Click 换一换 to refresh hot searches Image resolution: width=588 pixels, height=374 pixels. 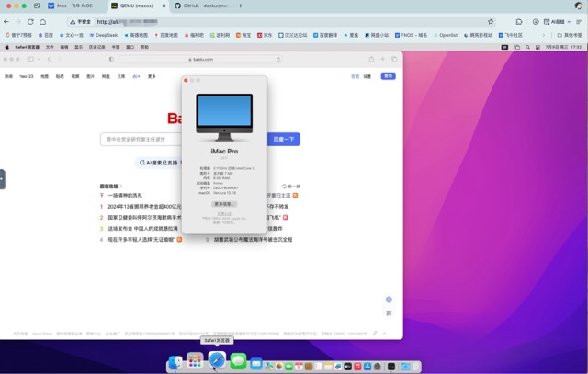tap(292, 186)
